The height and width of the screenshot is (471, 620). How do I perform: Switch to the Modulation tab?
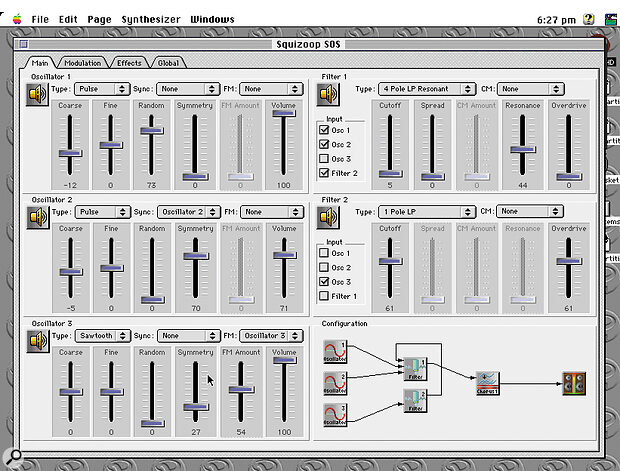pos(83,63)
